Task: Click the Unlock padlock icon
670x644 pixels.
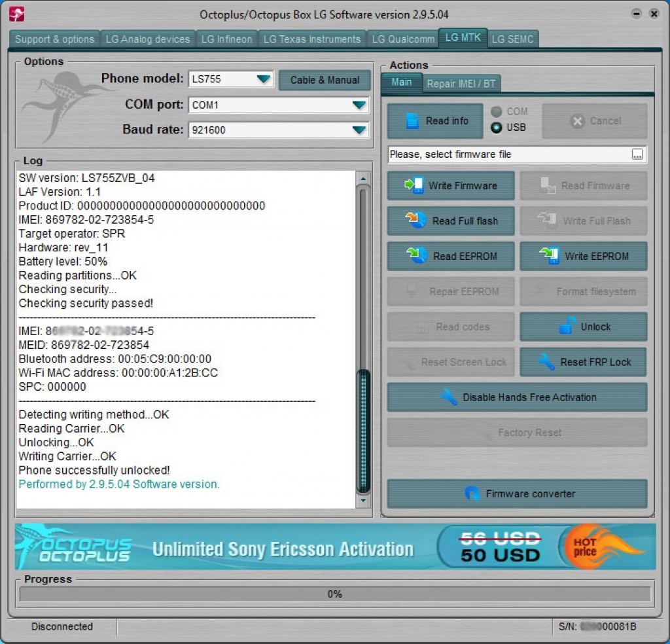Action: tap(567, 327)
